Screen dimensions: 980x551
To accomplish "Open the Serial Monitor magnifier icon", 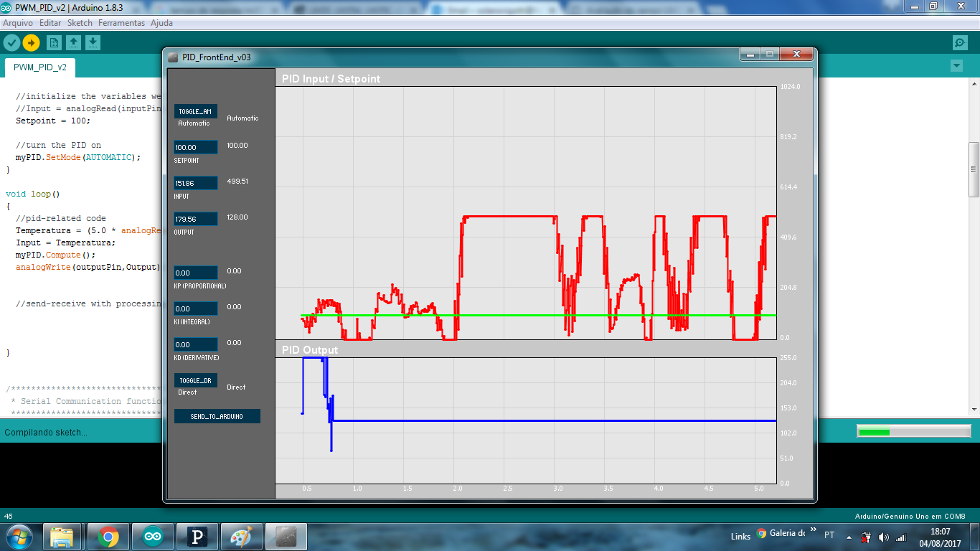I will click(960, 42).
